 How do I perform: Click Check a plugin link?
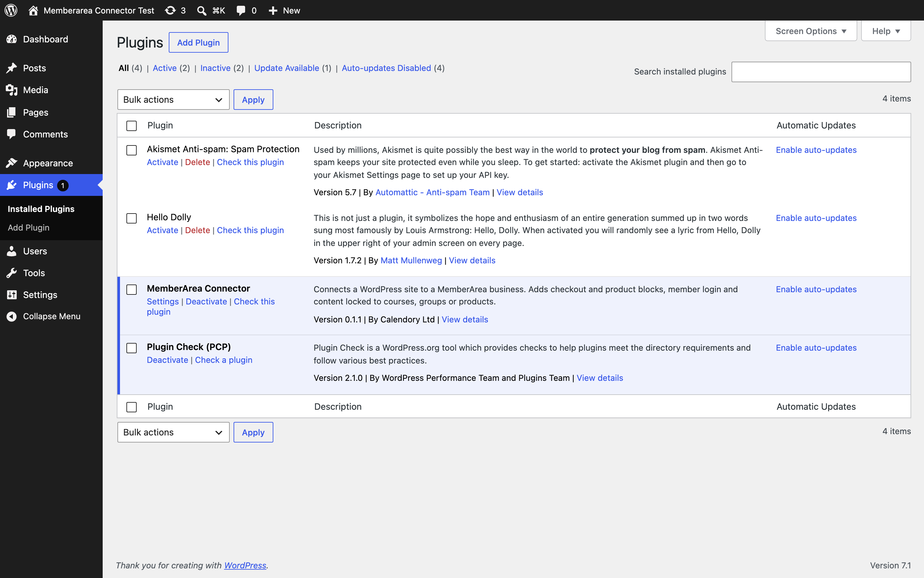(224, 360)
